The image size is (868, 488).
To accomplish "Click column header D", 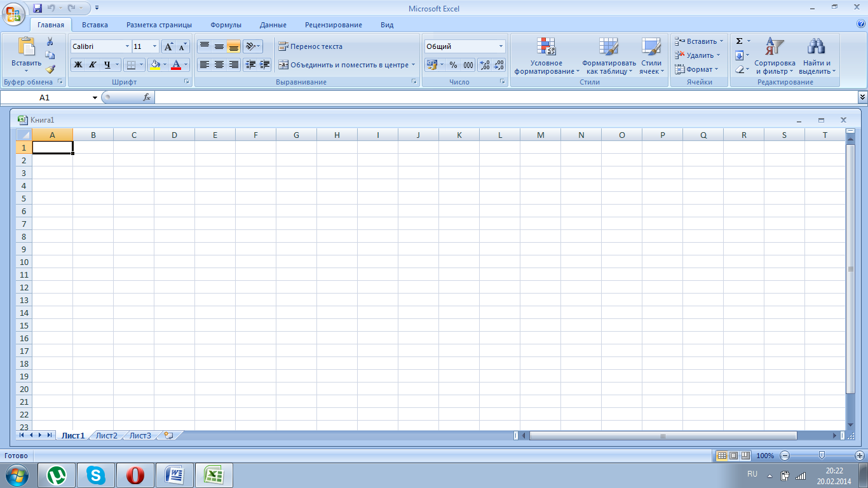I will 174,135.
